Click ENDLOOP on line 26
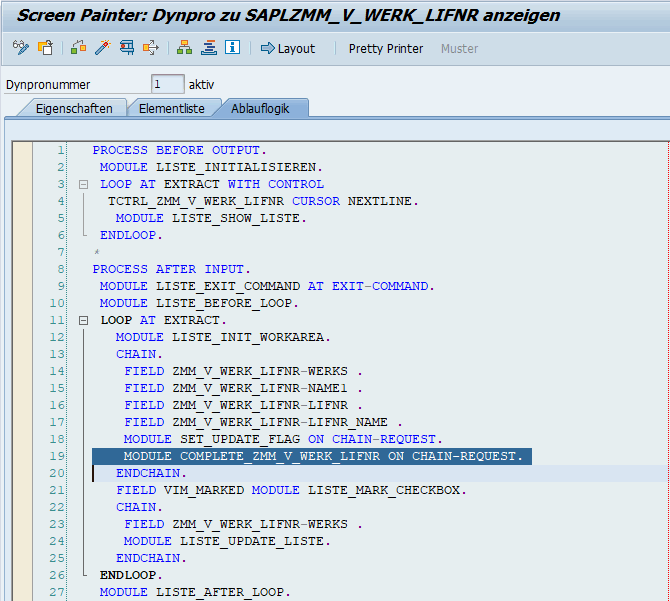Viewport: 670px width, 601px height. tap(131, 575)
